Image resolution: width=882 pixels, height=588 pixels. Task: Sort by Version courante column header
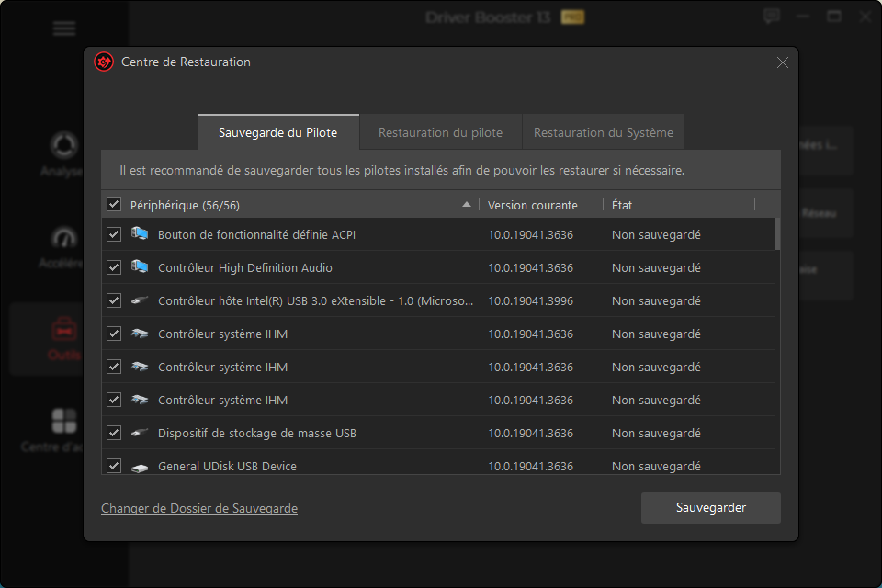[533, 205]
